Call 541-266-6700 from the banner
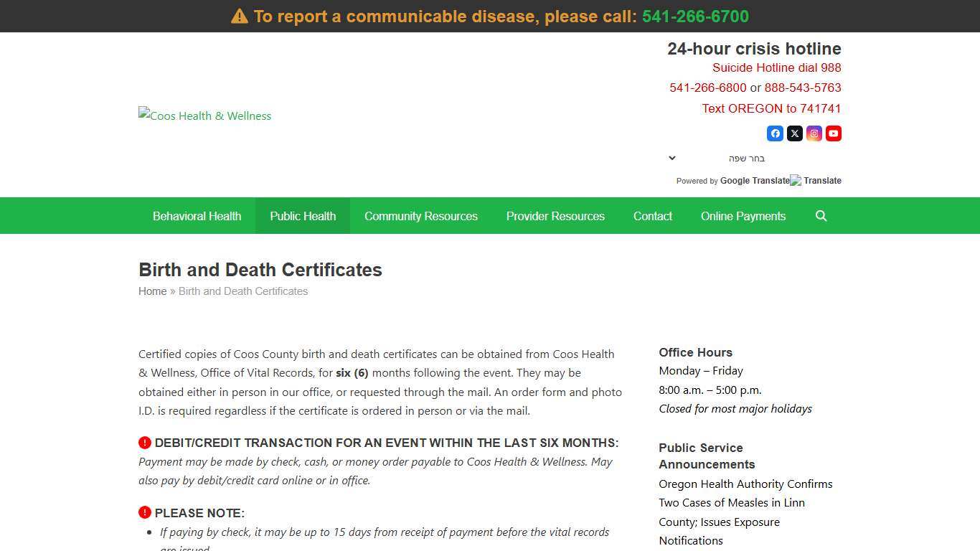Viewport: 980px width, 551px height. pyautogui.click(x=695, y=16)
